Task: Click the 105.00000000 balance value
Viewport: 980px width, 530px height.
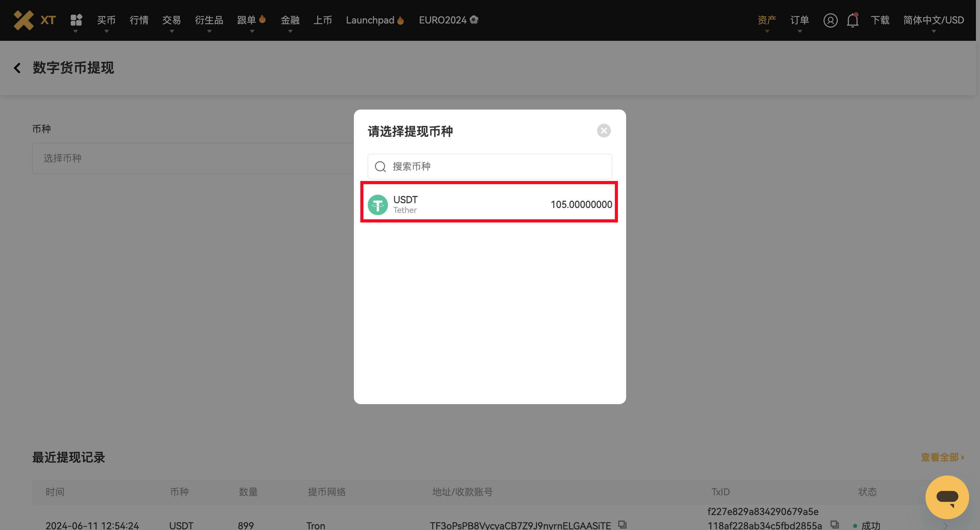Action: tap(581, 204)
